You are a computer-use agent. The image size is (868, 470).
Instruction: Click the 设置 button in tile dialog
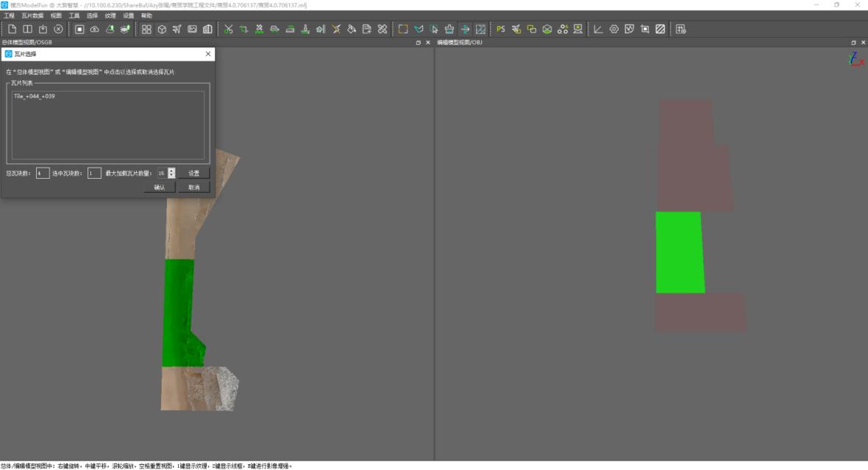tap(193, 174)
